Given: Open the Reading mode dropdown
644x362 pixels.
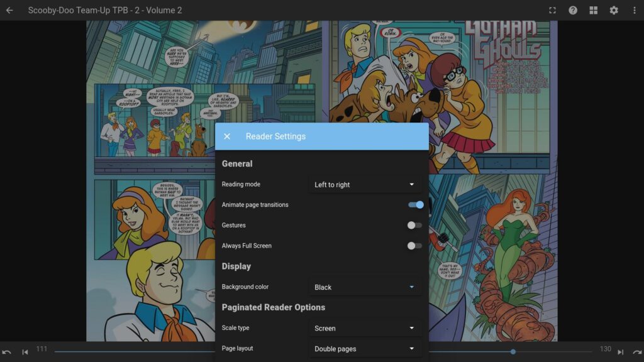Looking at the screenshot, I should tap(365, 185).
